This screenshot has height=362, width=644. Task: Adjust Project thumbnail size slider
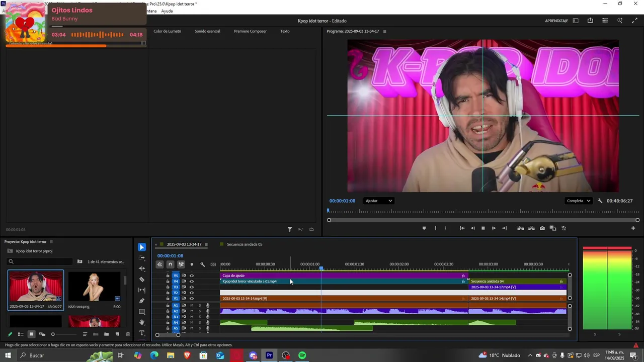tap(64, 334)
